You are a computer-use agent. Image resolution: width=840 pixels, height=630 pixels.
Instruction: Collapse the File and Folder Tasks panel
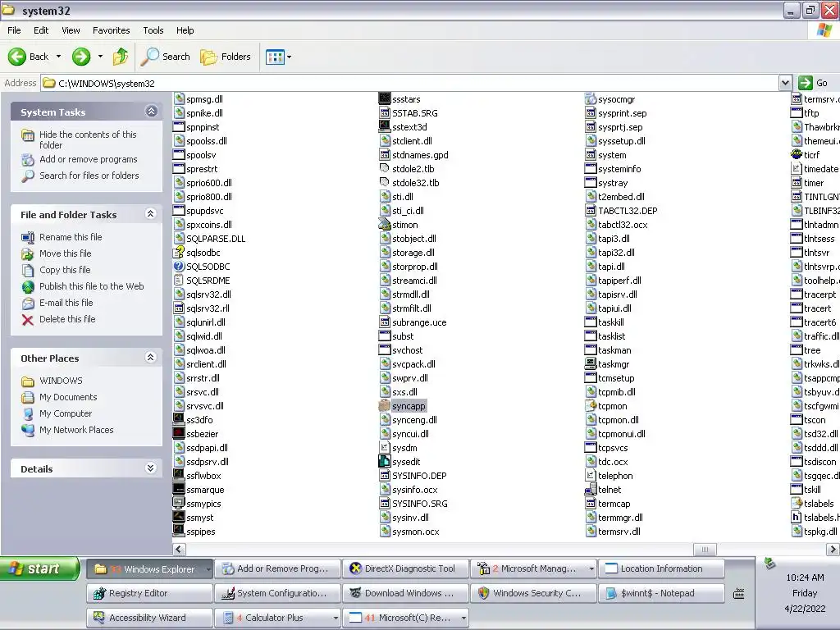coord(151,214)
